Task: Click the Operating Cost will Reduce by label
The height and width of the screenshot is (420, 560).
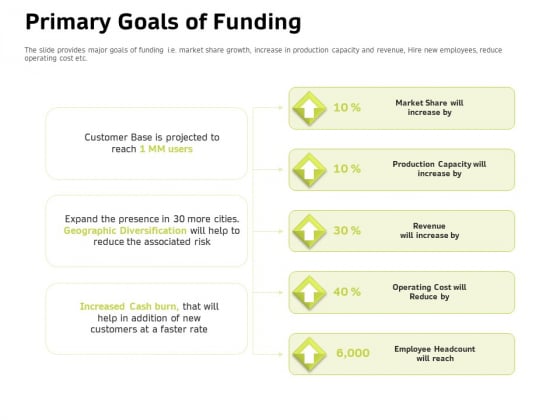Action: coord(429,292)
